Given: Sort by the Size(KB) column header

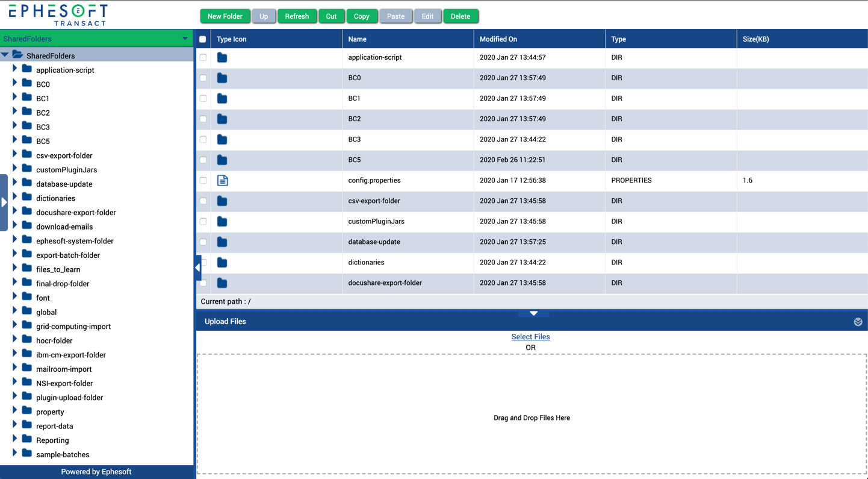Looking at the screenshot, I should click(802, 39).
